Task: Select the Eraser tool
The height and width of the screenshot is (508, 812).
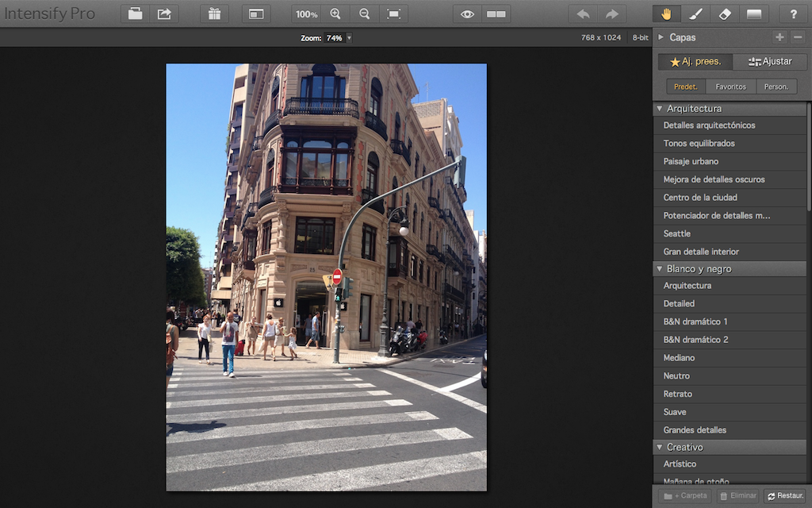Action: pos(725,14)
